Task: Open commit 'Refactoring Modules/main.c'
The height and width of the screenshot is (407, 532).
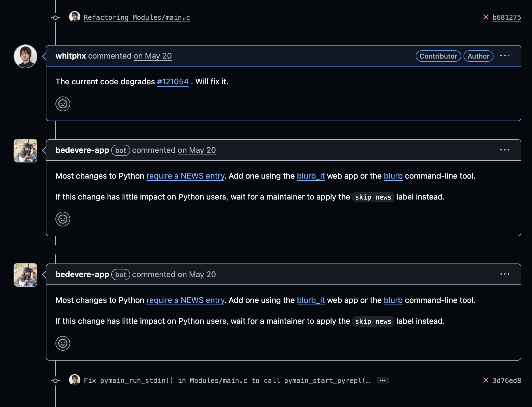Action: click(137, 18)
